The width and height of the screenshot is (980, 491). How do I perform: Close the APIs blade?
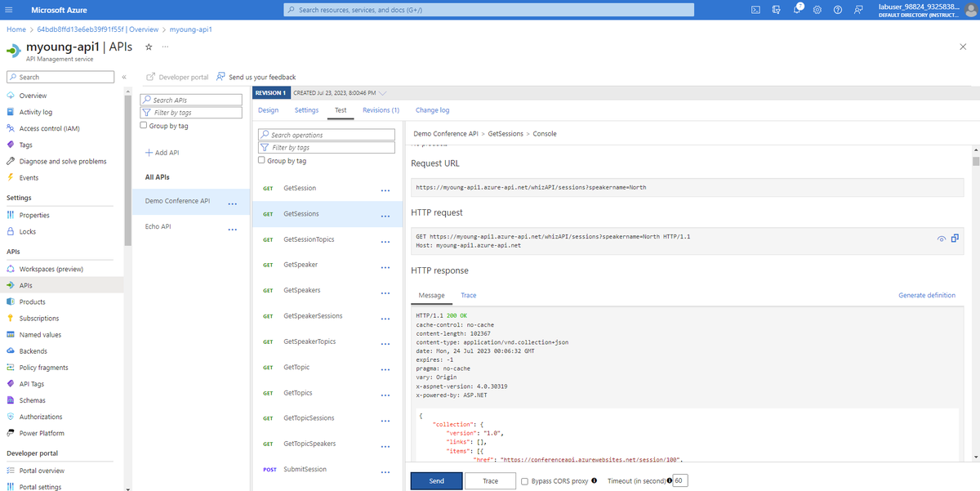(963, 47)
